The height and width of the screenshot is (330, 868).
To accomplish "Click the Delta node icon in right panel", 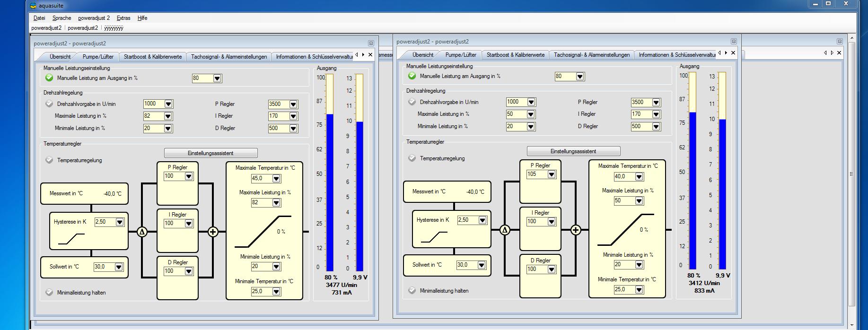I will [505, 230].
